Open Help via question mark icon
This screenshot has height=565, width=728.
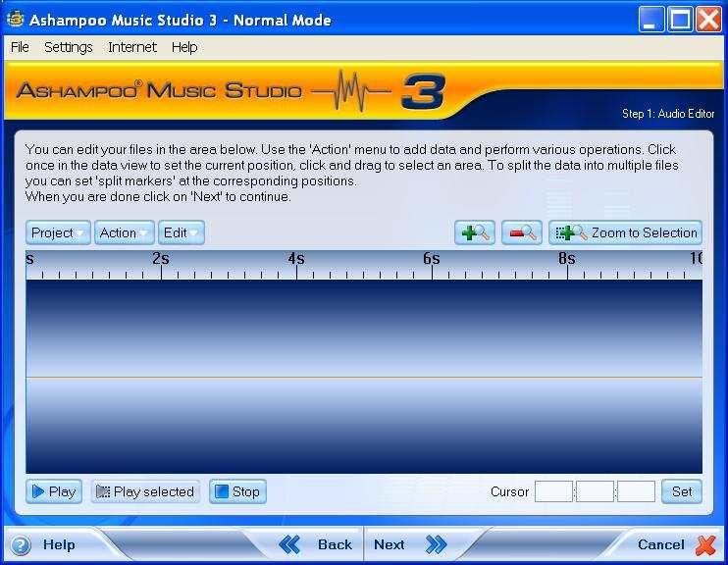point(21,545)
